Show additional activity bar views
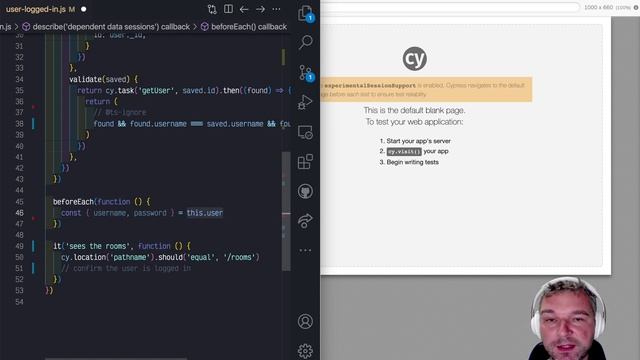 [x=305, y=250]
